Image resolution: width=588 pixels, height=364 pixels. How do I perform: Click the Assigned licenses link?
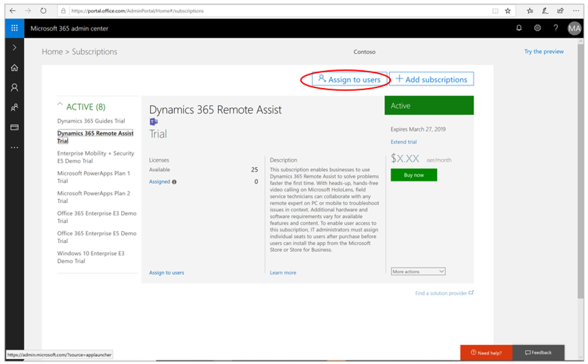[x=159, y=182]
